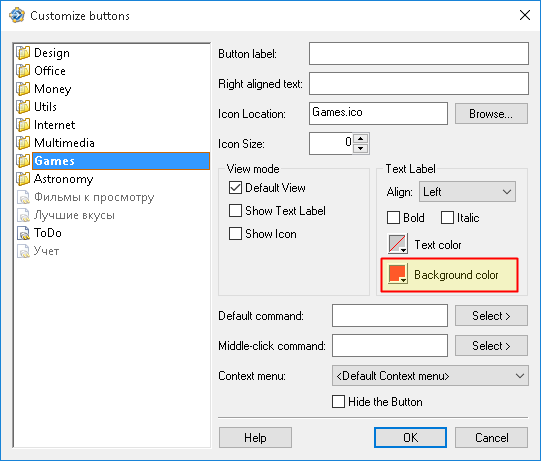The image size is (541, 461).
Task: Click the Customize buttons title bar app icon
Action: (x=17, y=16)
